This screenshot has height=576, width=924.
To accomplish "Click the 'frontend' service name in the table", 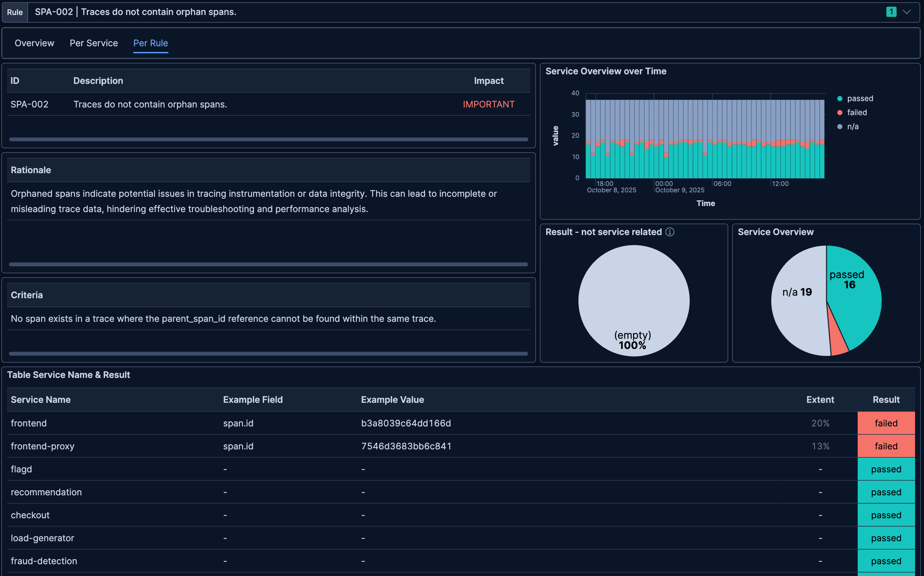I will [29, 423].
